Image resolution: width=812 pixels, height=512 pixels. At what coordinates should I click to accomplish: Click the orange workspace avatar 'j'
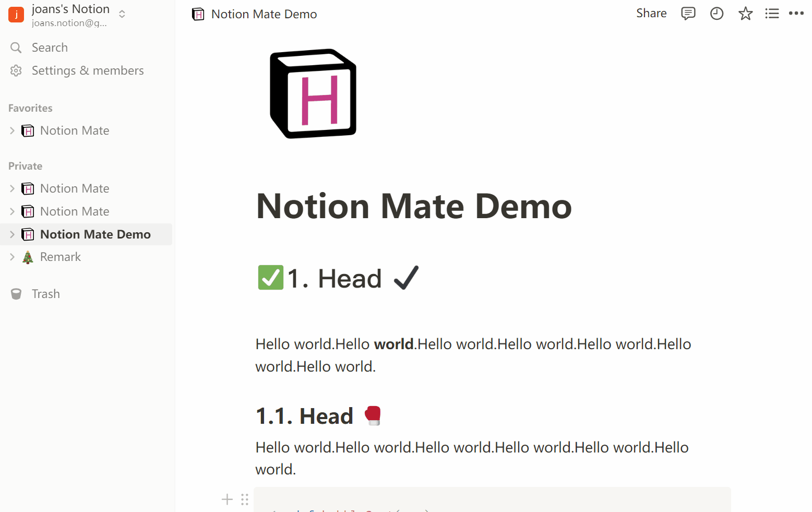point(16,15)
